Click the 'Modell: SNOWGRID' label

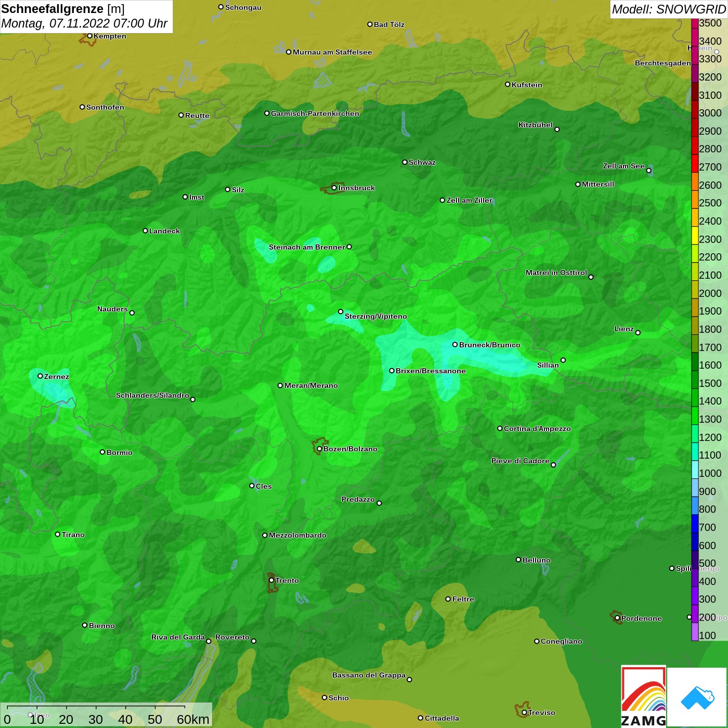coord(669,9)
